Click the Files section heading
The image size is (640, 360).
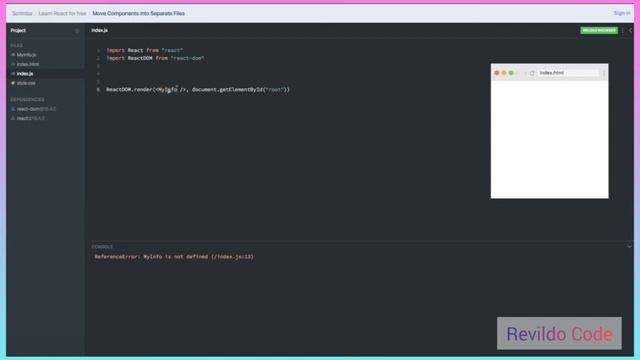click(x=17, y=45)
